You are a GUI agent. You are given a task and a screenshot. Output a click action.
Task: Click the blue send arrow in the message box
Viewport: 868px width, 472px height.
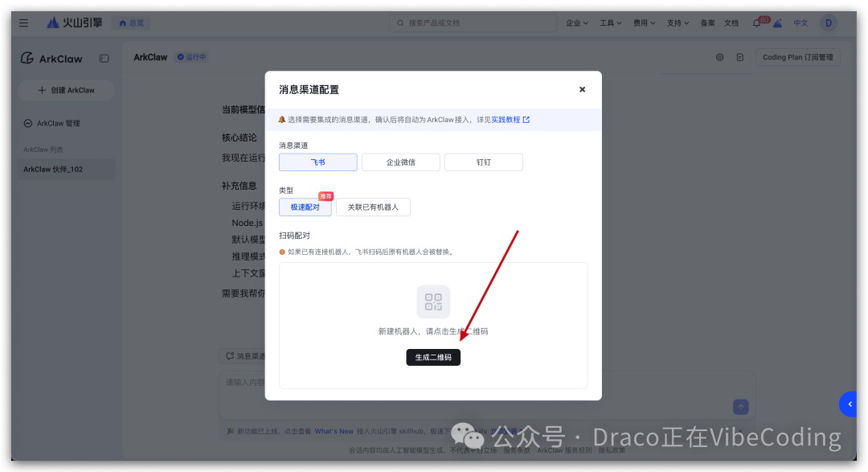point(739,407)
